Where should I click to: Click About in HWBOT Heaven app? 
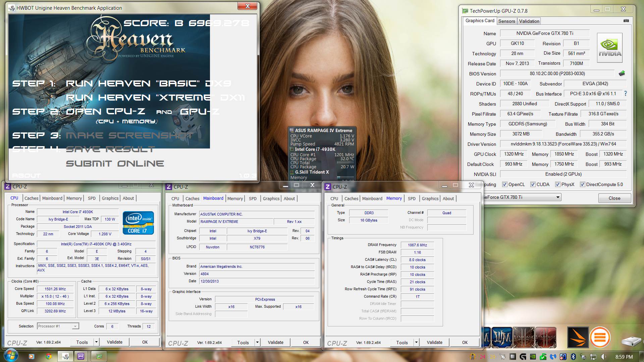click(x=26, y=176)
